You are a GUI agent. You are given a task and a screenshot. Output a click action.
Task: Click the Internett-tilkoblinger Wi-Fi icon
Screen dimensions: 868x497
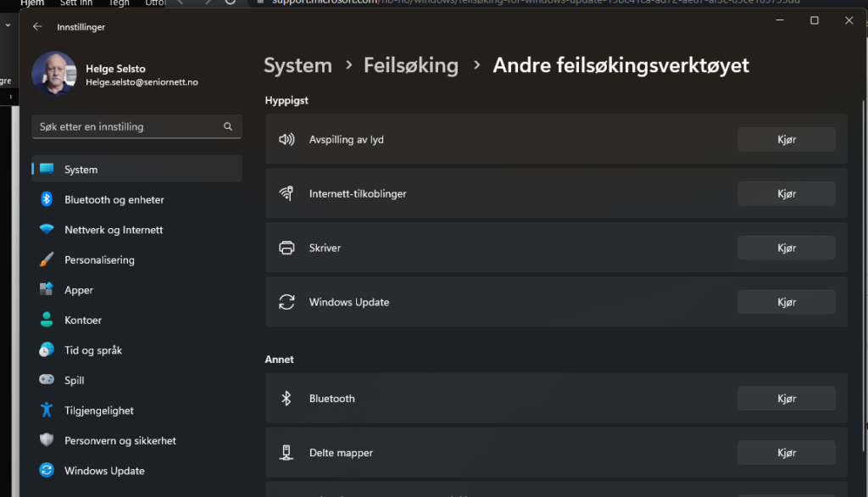286,193
